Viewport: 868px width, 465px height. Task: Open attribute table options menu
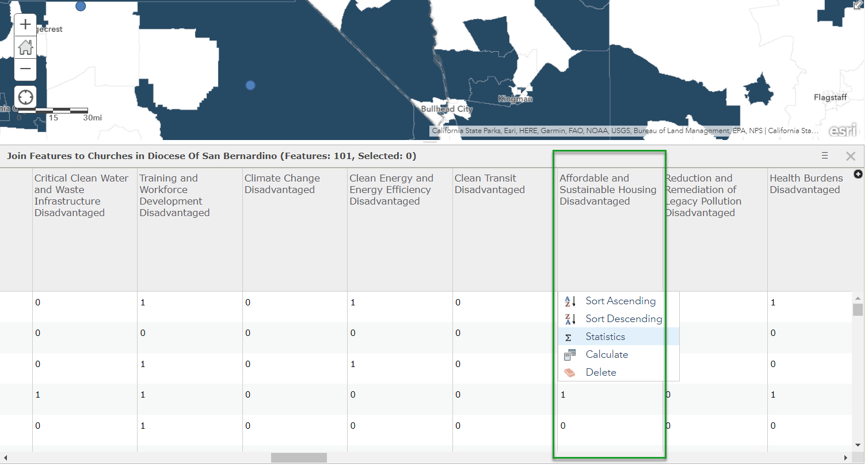[825, 156]
